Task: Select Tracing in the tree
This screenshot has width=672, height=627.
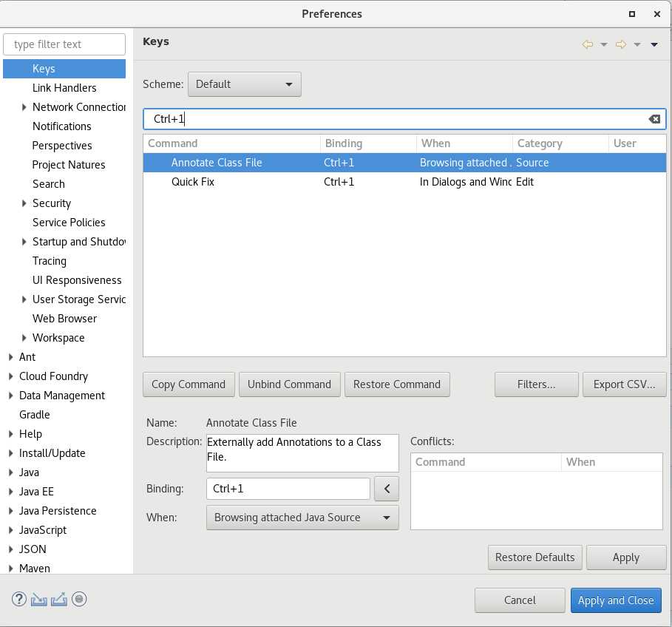Action: [x=50, y=261]
